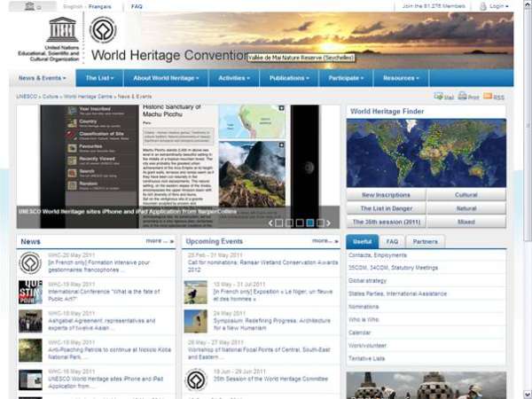Open the Activities dropdown menu
The height and width of the screenshot is (399, 532).
click(x=234, y=78)
